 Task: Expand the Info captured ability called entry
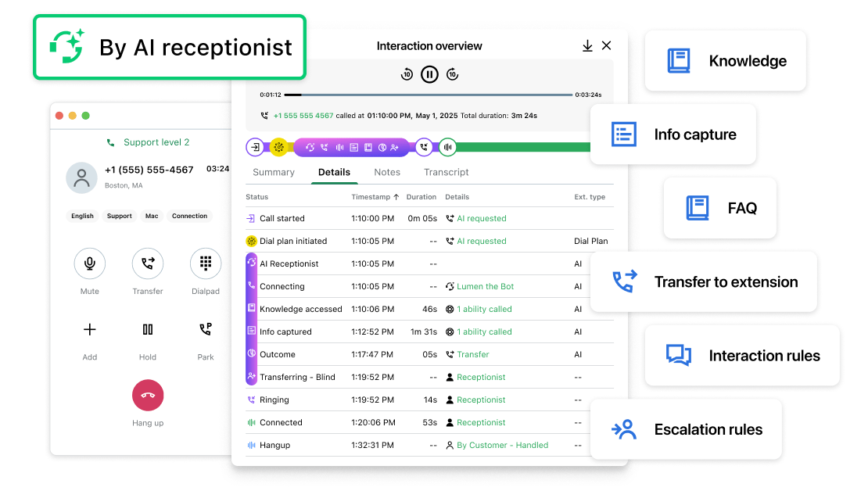(483, 332)
